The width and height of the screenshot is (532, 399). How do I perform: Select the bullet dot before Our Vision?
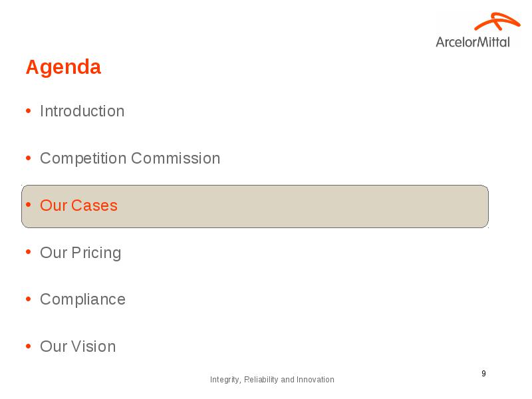click(28, 346)
